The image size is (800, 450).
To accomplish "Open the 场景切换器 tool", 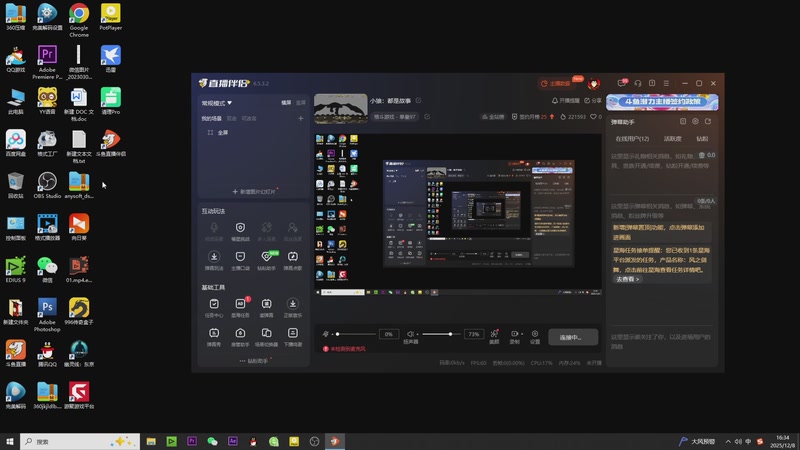I will (266, 337).
